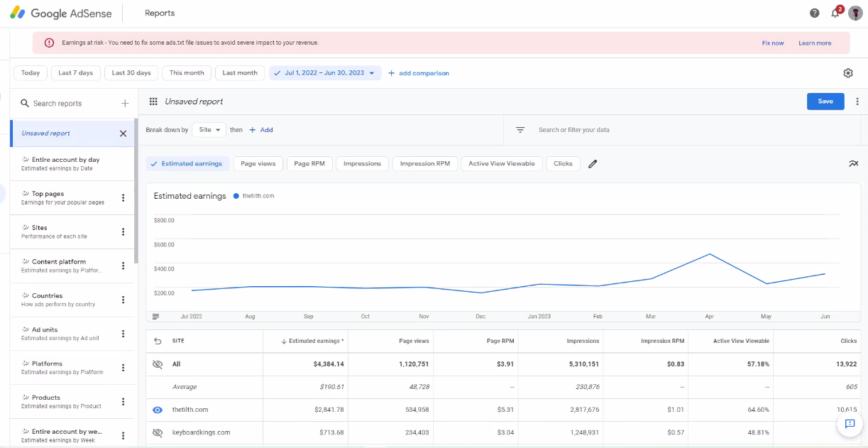The image size is (868, 448).
Task: Sort by Page RPM column header
Action: pos(500,342)
